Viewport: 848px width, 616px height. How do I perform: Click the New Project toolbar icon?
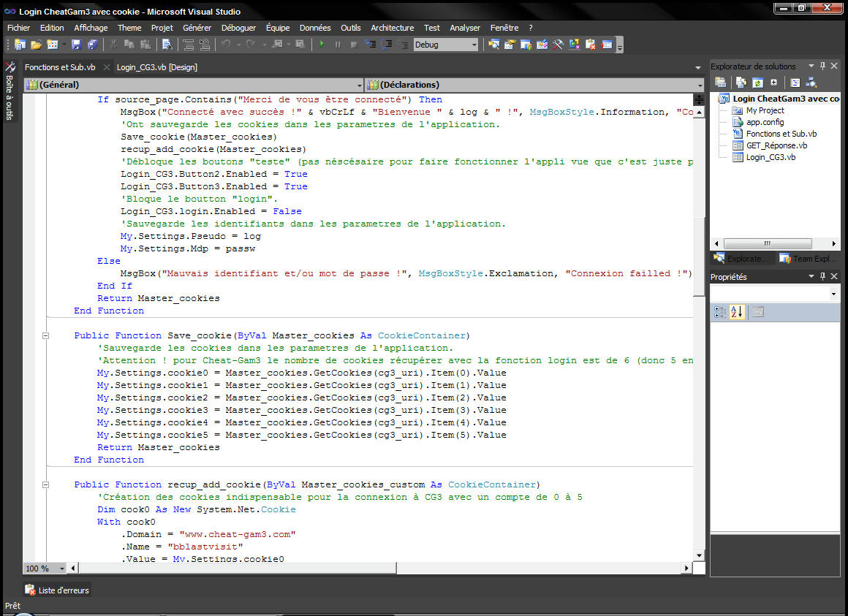tap(20, 45)
